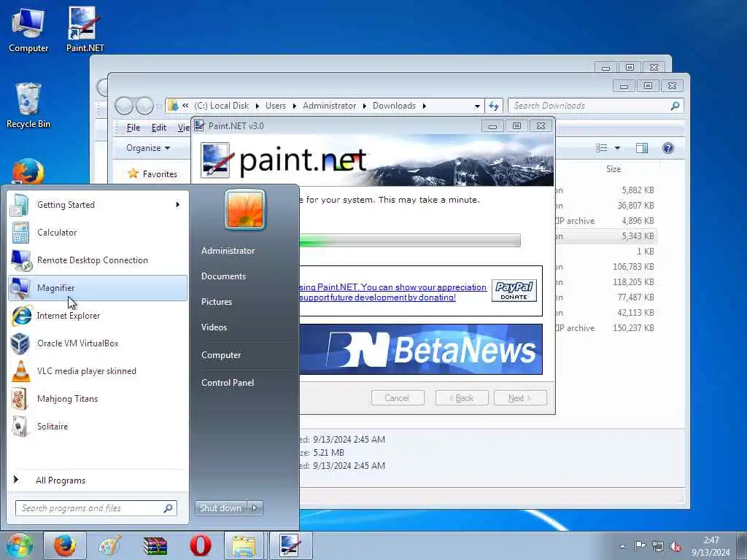The width and height of the screenshot is (747, 560).
Task: Click the Paint.NET donation hyperlink
Action: tap(392, 292)
